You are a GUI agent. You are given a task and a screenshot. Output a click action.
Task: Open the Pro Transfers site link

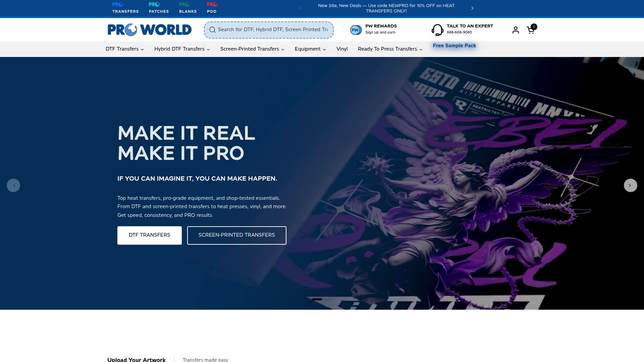pos(125,8)
